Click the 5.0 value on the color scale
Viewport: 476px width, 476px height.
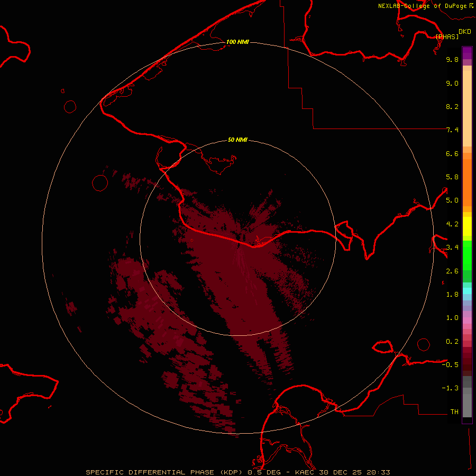point(452,200)
